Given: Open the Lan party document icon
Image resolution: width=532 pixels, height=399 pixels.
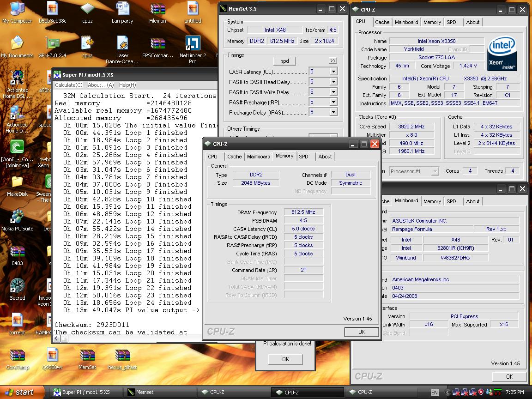Looking at the screenshot, I should point(122,12).
